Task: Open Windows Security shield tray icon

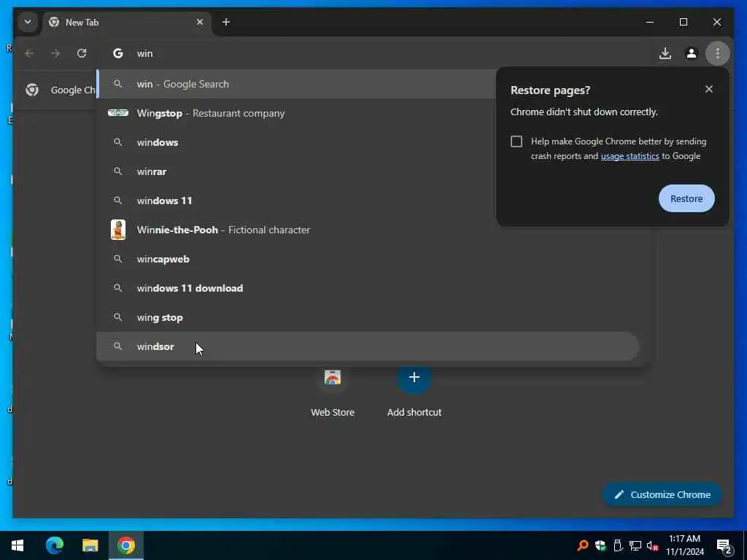Action: click(600, 545)
